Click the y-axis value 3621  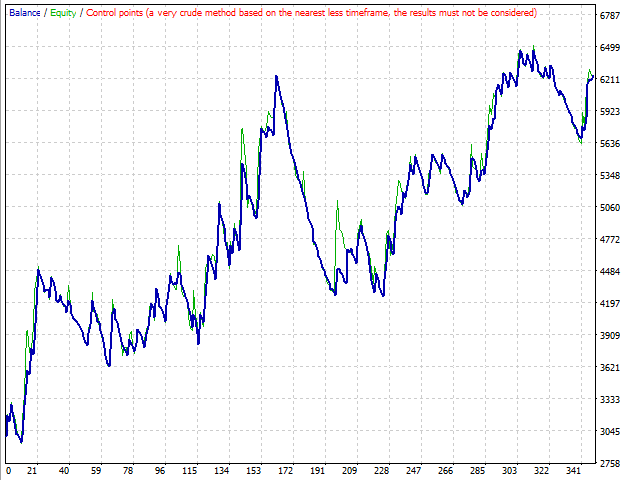[610, 367]
